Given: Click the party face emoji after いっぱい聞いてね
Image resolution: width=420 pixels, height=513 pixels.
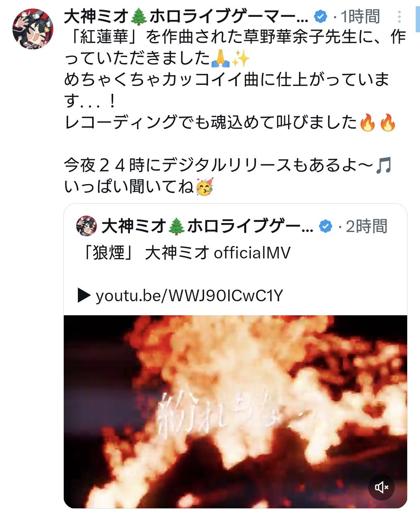Looking at the screenshot, I should (205, 187).
